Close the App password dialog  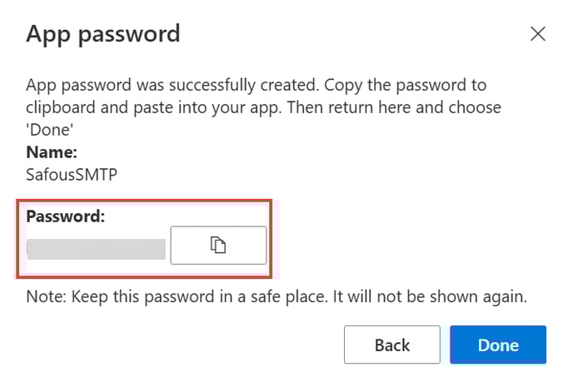pos(538,34)
